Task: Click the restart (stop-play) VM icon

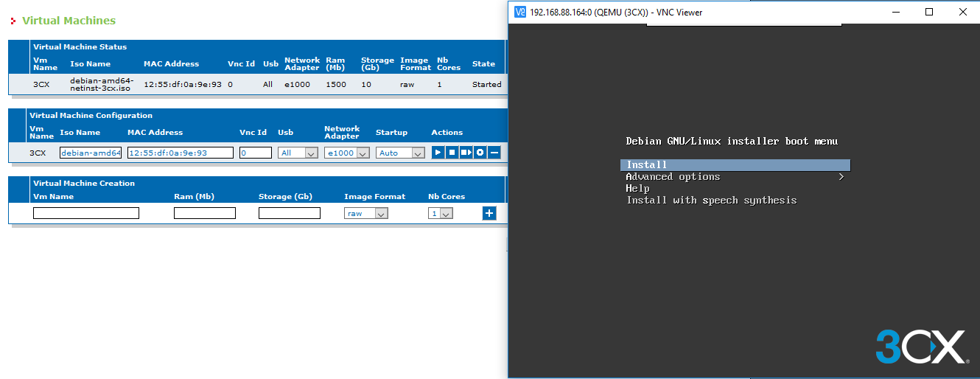Action: coord(466,153)
